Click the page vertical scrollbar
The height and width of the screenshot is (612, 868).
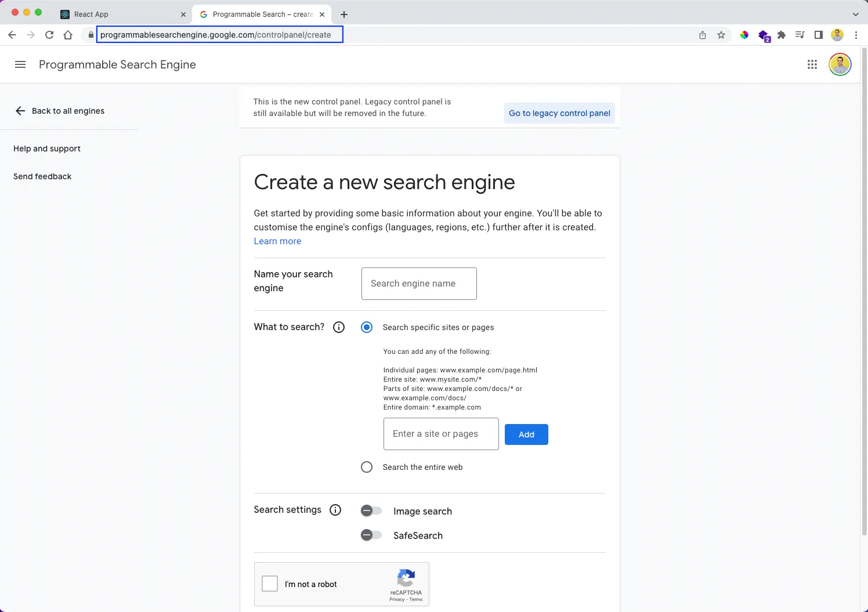864,290
